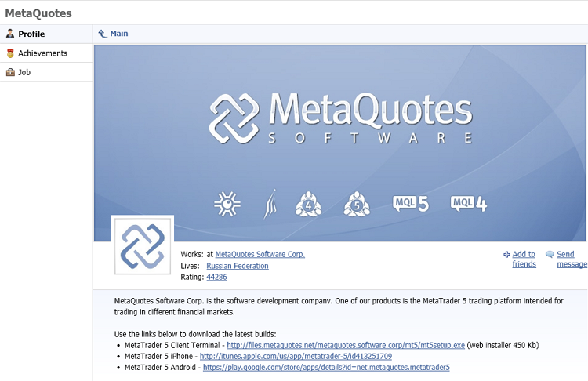Go back via the Main link
The height and width of the screenshot is (381, 588).
coord(119,34)
